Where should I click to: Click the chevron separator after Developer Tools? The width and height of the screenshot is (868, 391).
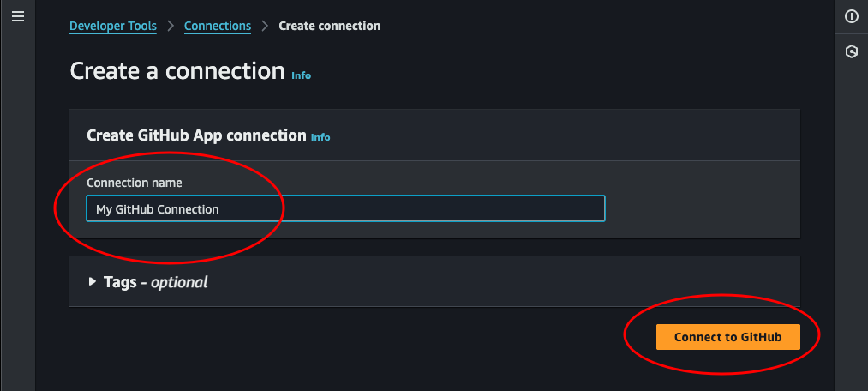(171, 27)
